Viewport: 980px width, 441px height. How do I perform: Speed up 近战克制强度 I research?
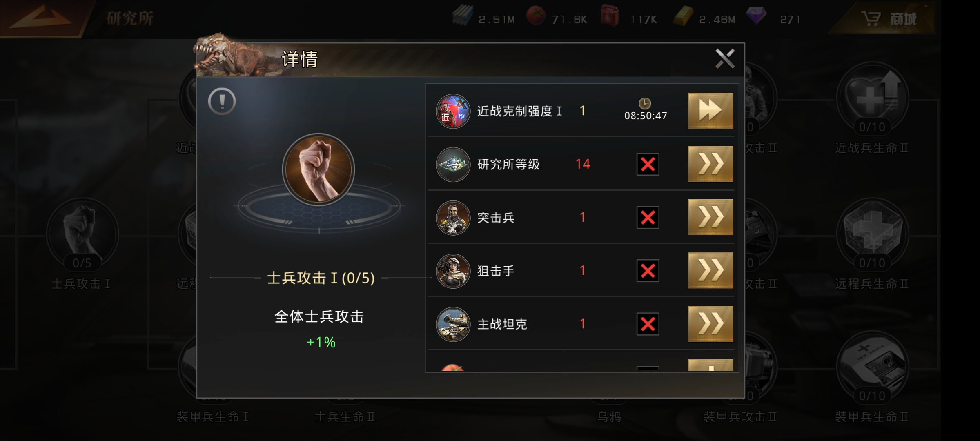click(x=710, y=110)
